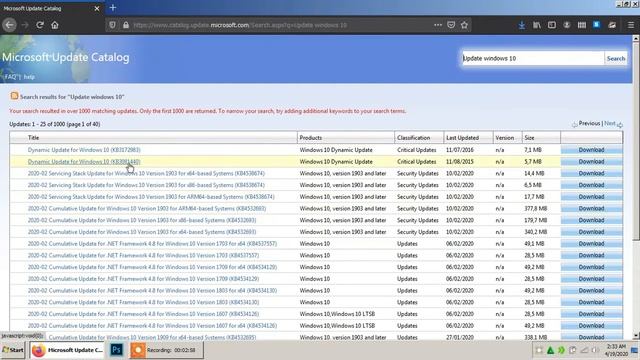Focus the catalog search text box
Screen dimensions: 640x360
point(533,58)
